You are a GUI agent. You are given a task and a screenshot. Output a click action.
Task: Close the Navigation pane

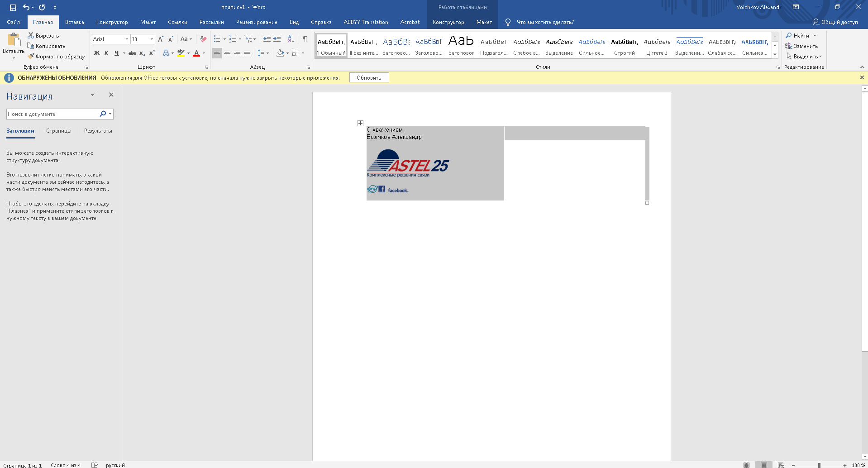coord(111,95)
